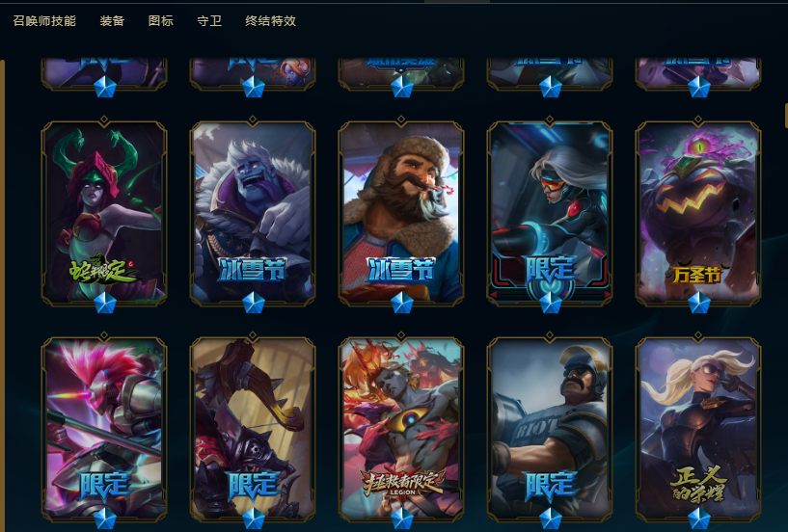Screen dimensions: 788x532
Task: Open the 召唤师技能 tab
Action: coord(44,20)
